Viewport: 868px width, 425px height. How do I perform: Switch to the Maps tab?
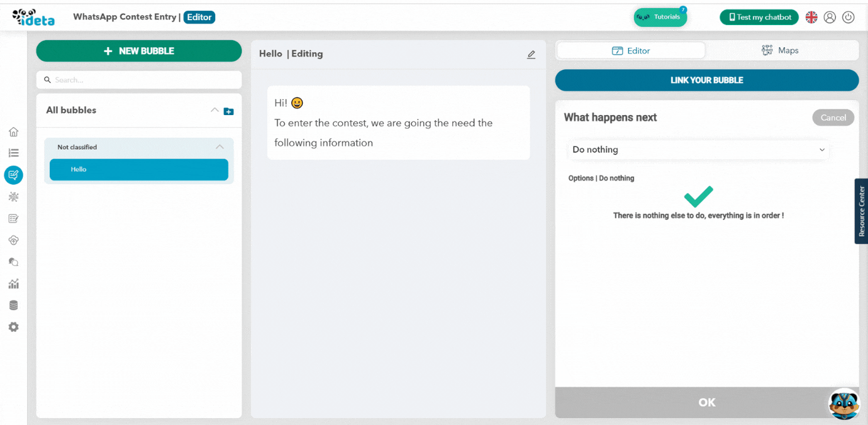coord(780,50)
